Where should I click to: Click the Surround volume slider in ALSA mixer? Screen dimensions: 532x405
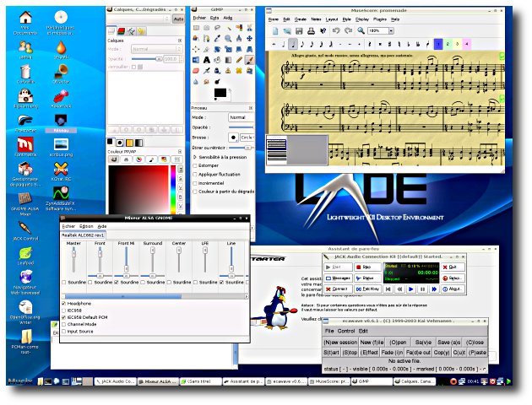pyautogui.click(x=153, y=260)
